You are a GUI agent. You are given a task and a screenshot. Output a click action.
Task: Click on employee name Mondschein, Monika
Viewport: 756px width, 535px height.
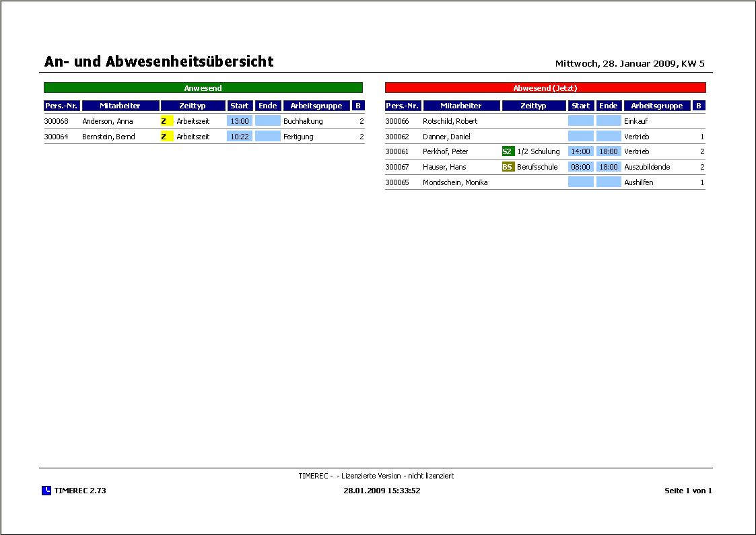pos(455,182)
